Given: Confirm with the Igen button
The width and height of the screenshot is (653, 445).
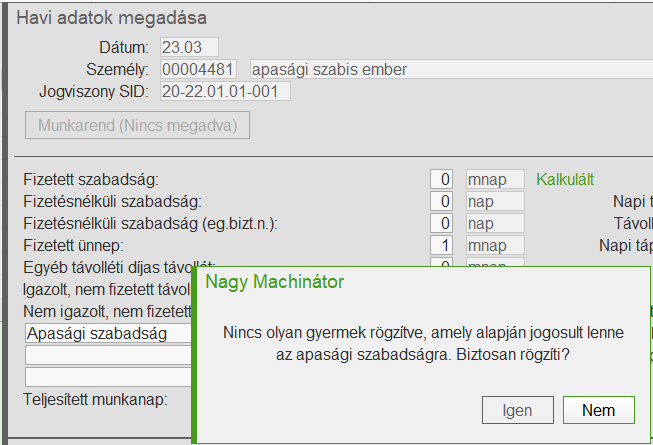Looking at the screenshot, I should [518, 410].
